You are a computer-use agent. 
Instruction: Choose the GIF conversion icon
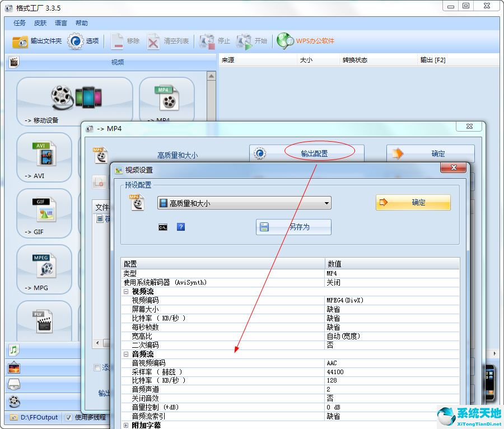(44, 213)
